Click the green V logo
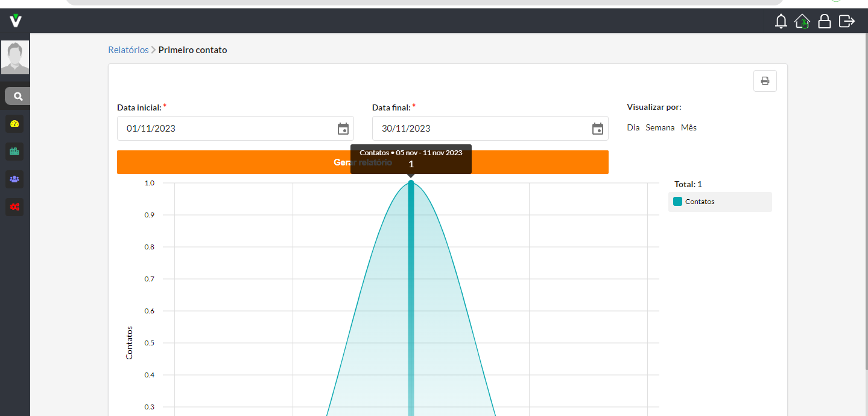The height and width of the screenshot is (416, 868). pos(16,21)
